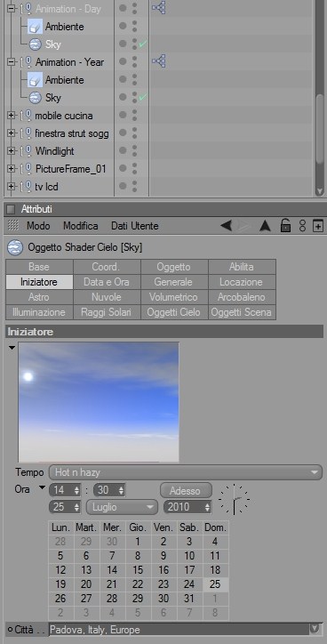Expand the tv lcd group
This screenshot has height=644, width=327.
point(11,187)
